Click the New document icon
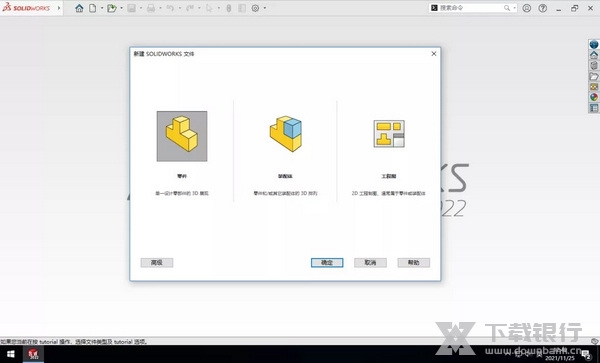The image size is (600, 363). pyautogui.click(x=93, y=8)
